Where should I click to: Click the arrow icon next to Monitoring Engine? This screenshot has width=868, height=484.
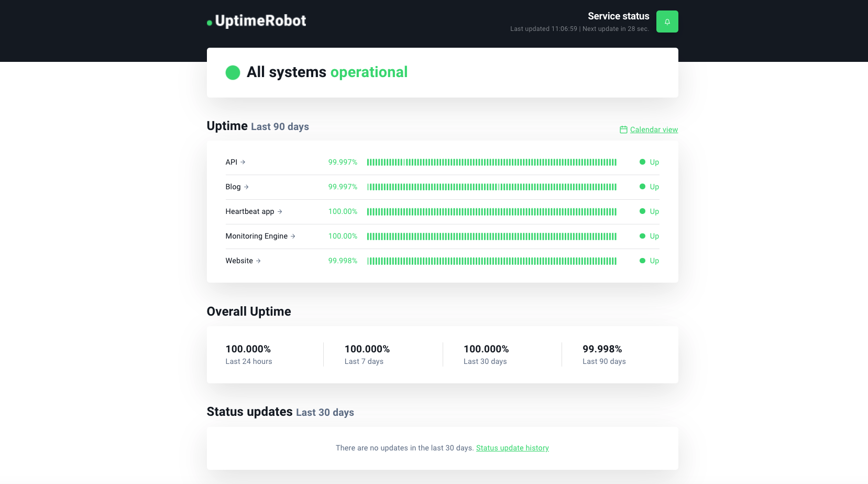tap(293, 236)
